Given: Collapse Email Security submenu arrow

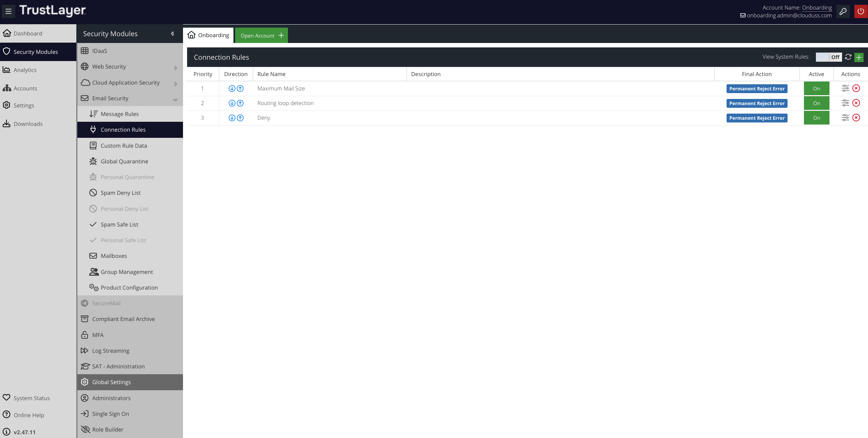Looking at the screenshot, I should click(x=175, y=100).
